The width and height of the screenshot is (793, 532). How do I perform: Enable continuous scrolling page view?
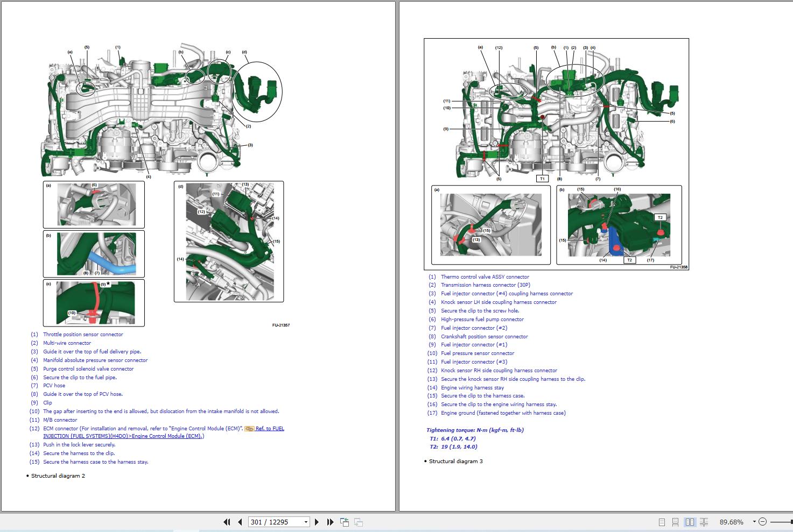pos(676,522)
